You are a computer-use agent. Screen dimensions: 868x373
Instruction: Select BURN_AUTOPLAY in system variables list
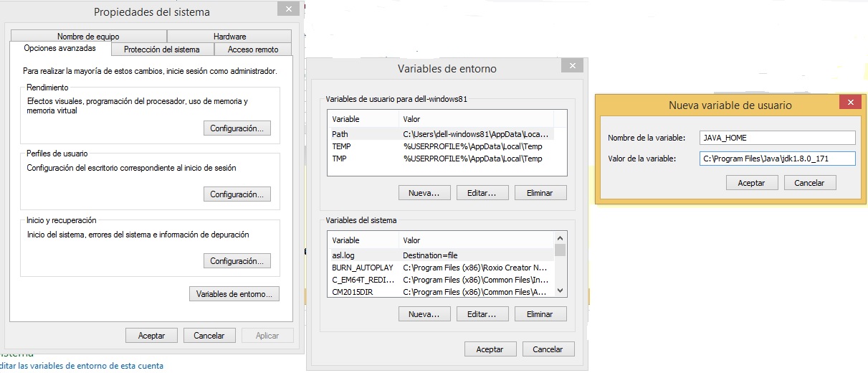pyautogui.click(x=439, y=268)
